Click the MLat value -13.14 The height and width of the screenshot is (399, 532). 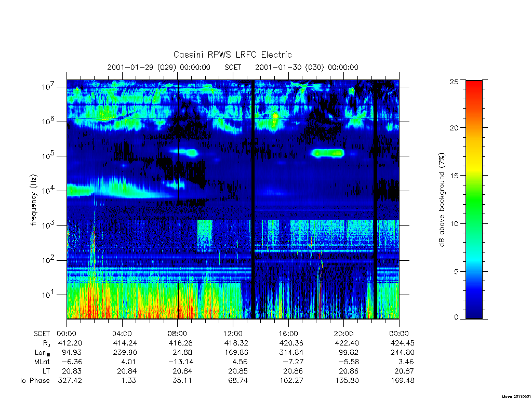[x=180, y=362]
